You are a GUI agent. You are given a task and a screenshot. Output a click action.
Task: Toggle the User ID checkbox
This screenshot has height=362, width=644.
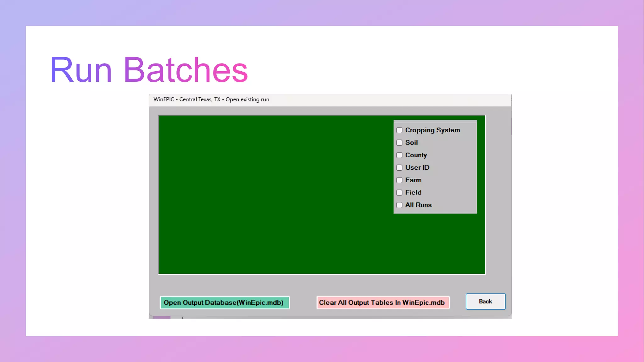(x=399, y=167)
